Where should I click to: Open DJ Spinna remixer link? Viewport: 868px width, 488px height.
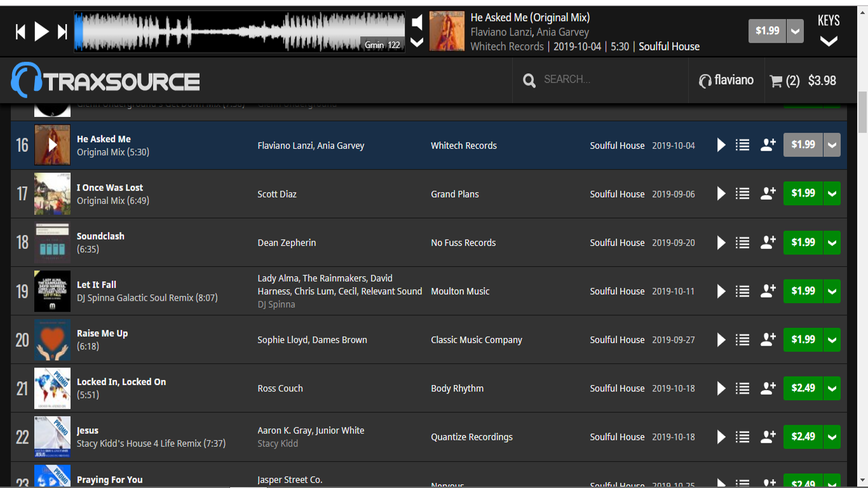pyautogui.click(x=276, y=304)
